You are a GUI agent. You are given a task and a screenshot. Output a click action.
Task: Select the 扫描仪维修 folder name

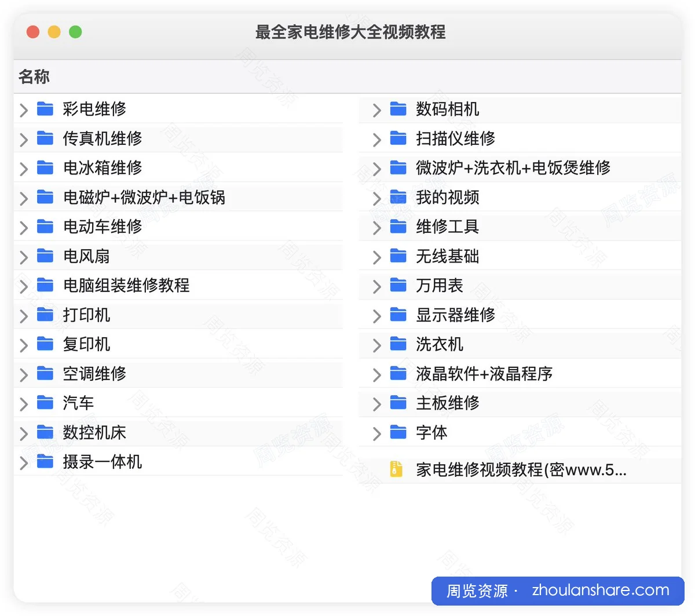click(x=455, y=138)
